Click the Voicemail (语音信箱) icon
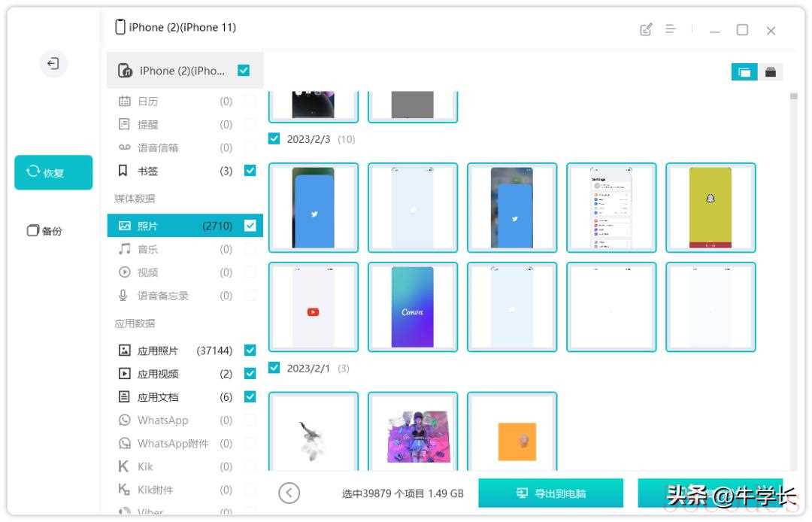This screenshot has width=812, height=522. [124, 147]
